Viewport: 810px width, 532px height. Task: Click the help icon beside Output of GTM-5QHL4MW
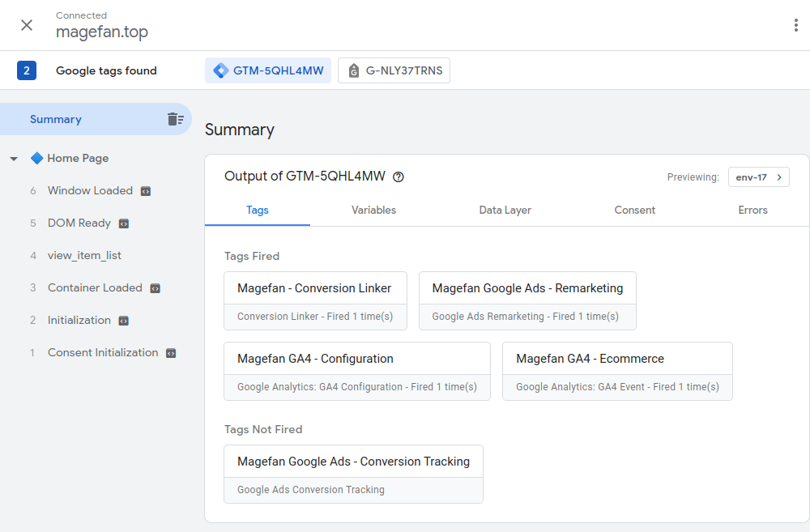(398, 177)
